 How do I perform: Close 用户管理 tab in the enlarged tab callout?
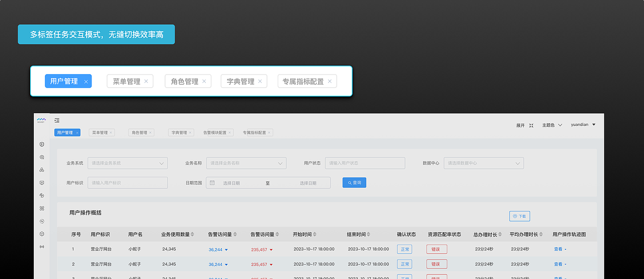86,82
